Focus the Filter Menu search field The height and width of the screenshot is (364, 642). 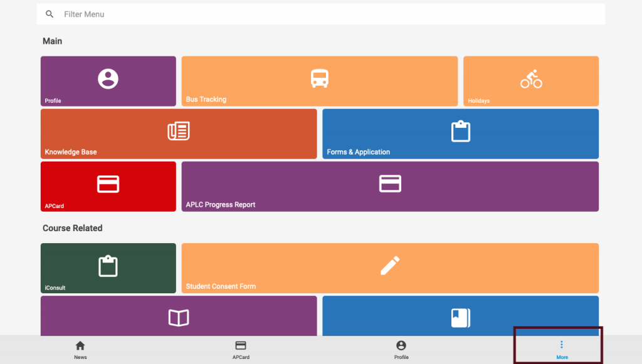pos(313,14)
